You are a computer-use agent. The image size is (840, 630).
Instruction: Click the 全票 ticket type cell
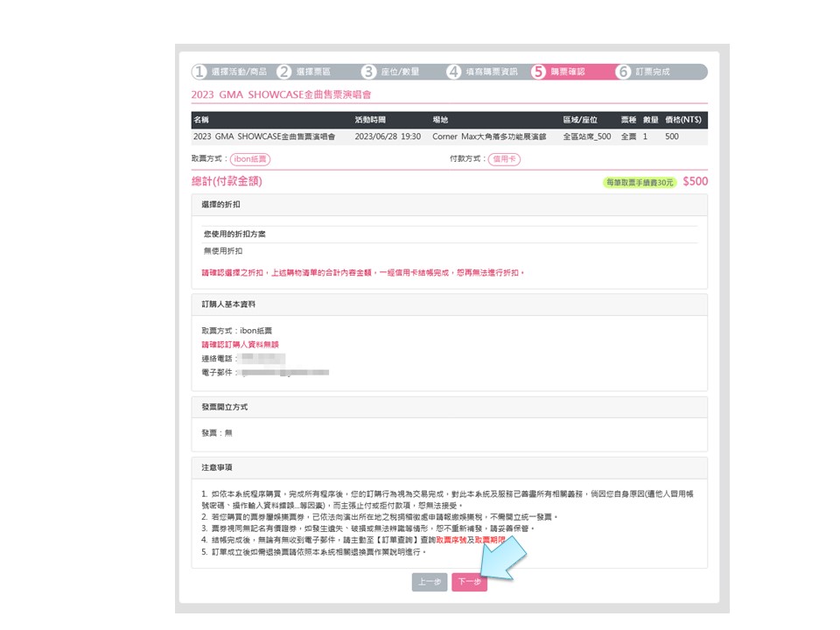pos(629,136)
